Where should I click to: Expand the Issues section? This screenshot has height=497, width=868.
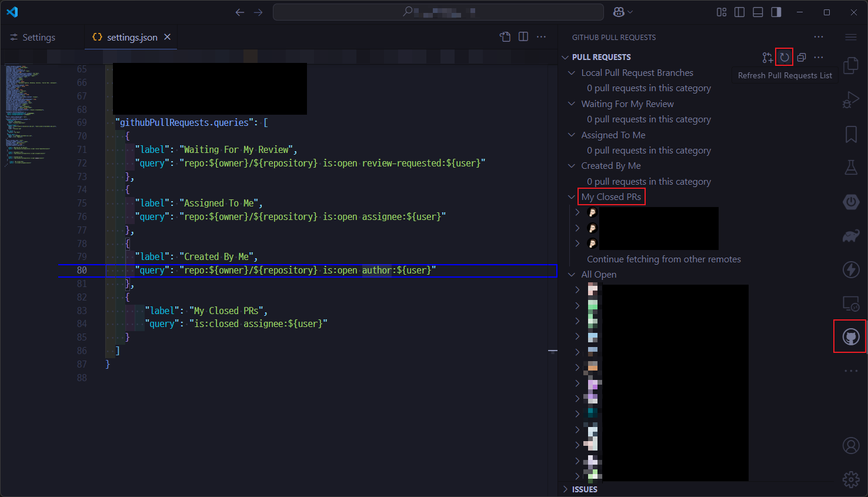pyautogui.click(x=584, y=489)
